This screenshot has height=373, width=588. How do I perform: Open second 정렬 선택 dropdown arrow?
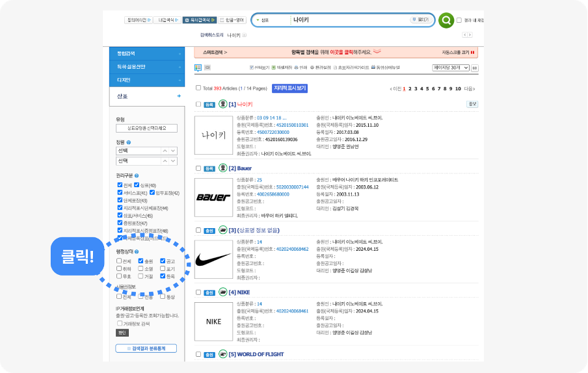(x=173, y=161)
